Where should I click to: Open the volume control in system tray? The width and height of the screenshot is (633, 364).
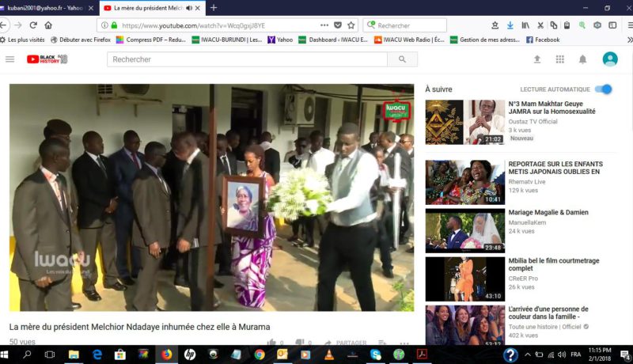(x=562, y=355)
